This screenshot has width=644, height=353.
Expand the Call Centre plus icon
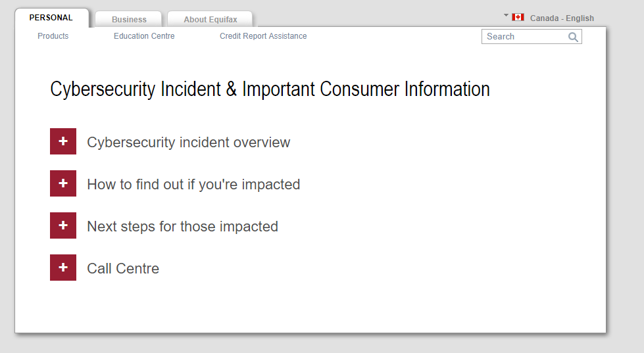pos(63,268)
